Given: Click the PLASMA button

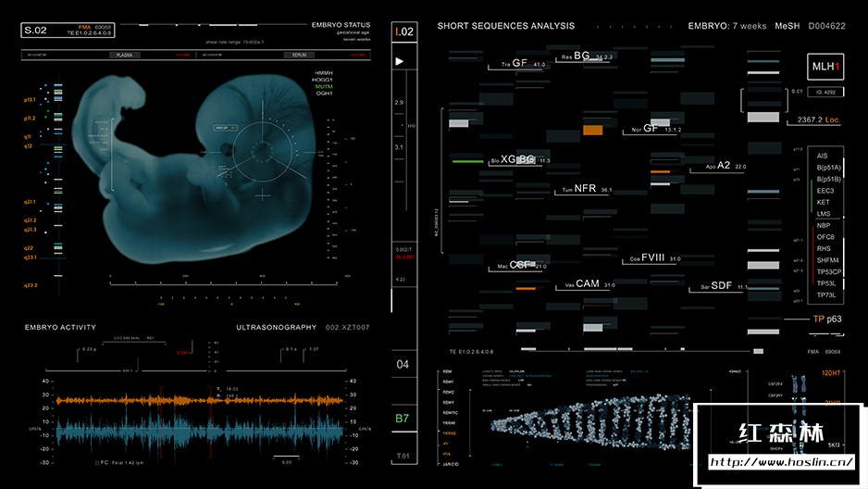Looking at the screenshot, I should 125,55.
